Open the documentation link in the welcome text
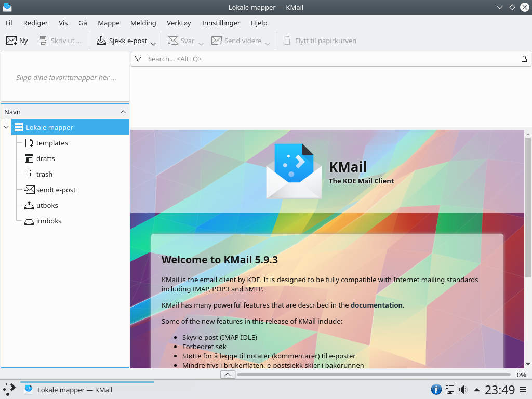The height and width of the screenshot is (399, 532). coord(376,305)
